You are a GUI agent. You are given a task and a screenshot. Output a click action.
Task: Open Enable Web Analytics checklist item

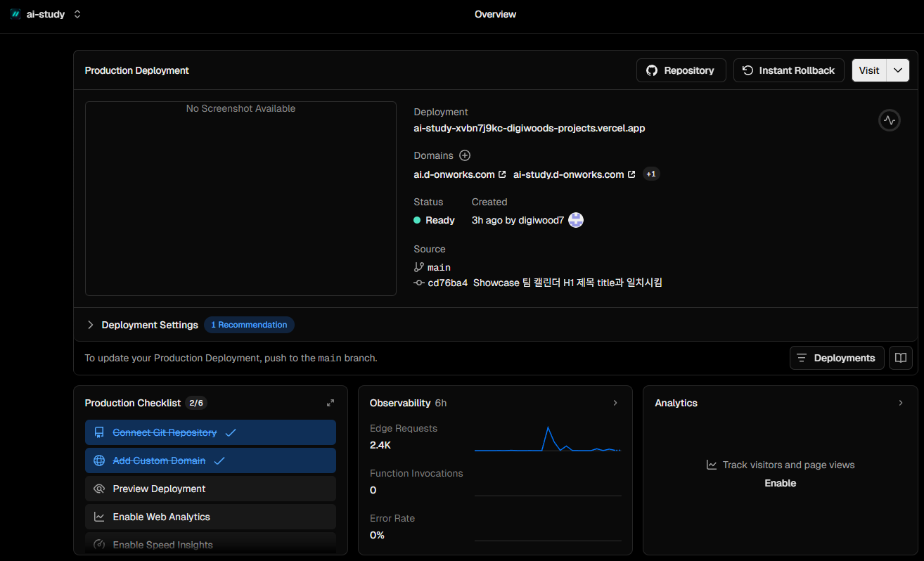click(210, 517)
